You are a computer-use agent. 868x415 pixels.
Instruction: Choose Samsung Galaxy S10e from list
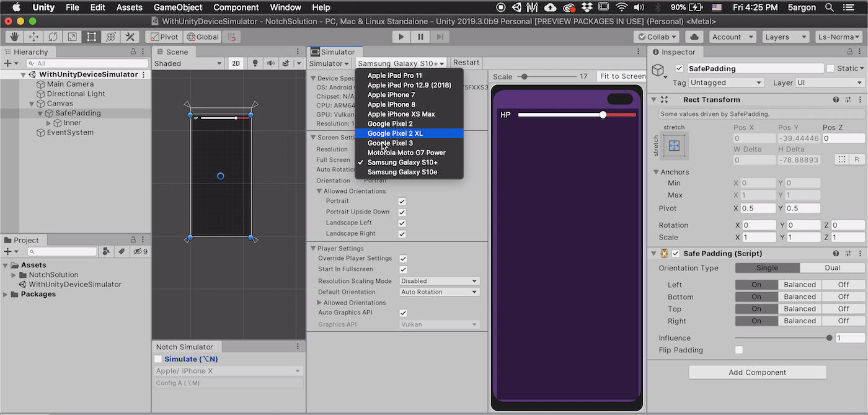click(409, 172)
